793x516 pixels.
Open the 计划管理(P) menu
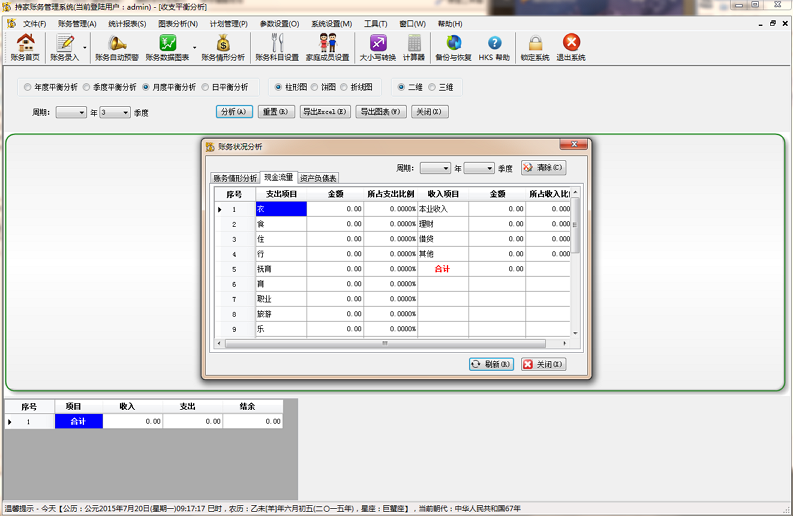(229, 24)
